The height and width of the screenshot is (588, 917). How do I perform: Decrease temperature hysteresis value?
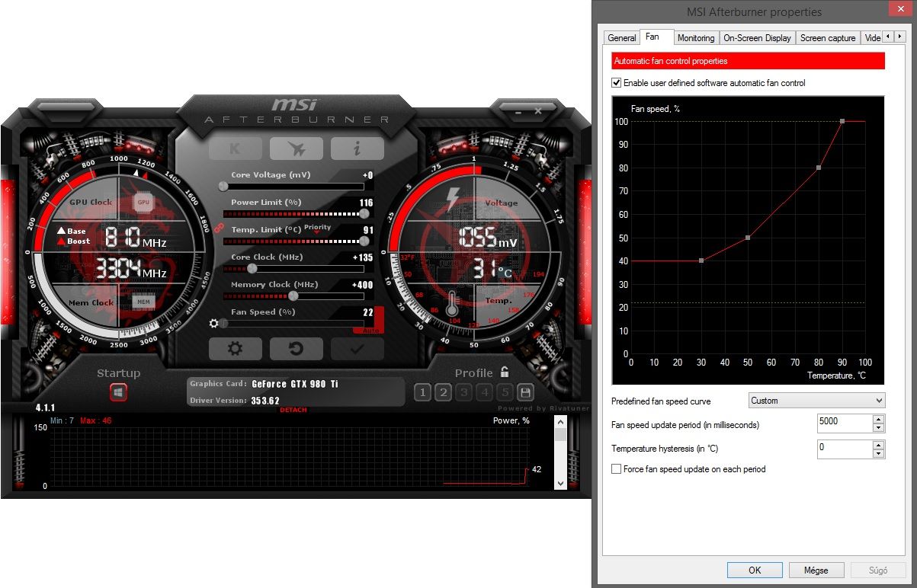tap(878, 453)
